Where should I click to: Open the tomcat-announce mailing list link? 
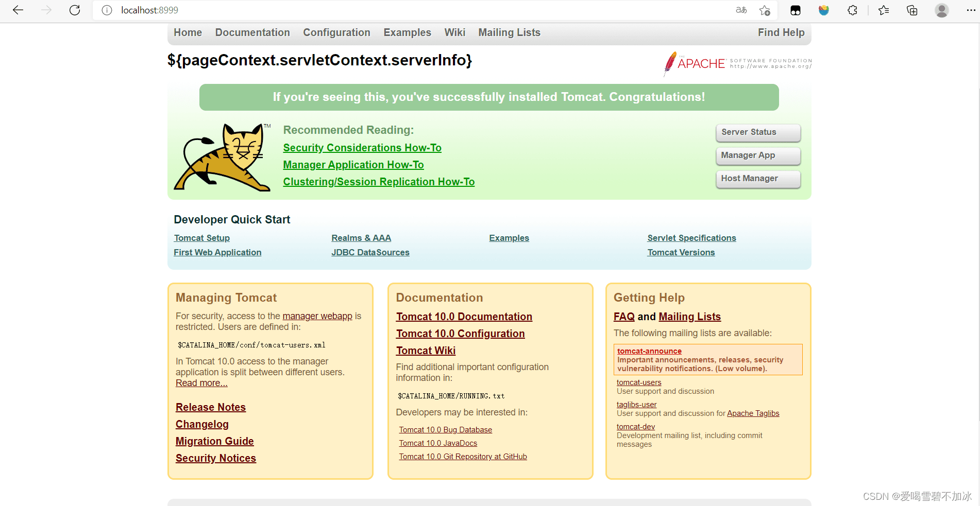point(649,351)
